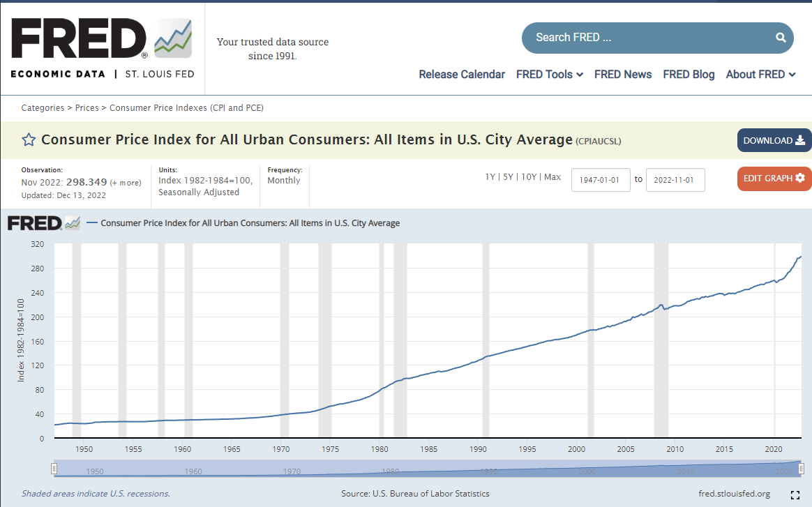The image size is (812, 507).
Task: Click the search magnifier icon
Action: coord(781,38)
